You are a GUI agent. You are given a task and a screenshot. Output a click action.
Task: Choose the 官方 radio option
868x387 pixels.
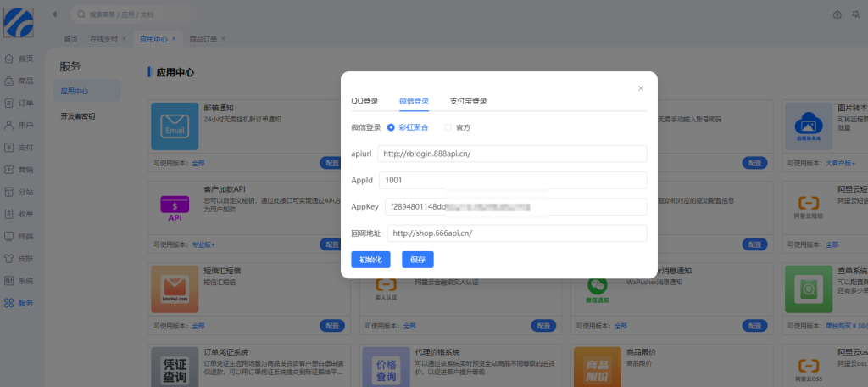448,127
